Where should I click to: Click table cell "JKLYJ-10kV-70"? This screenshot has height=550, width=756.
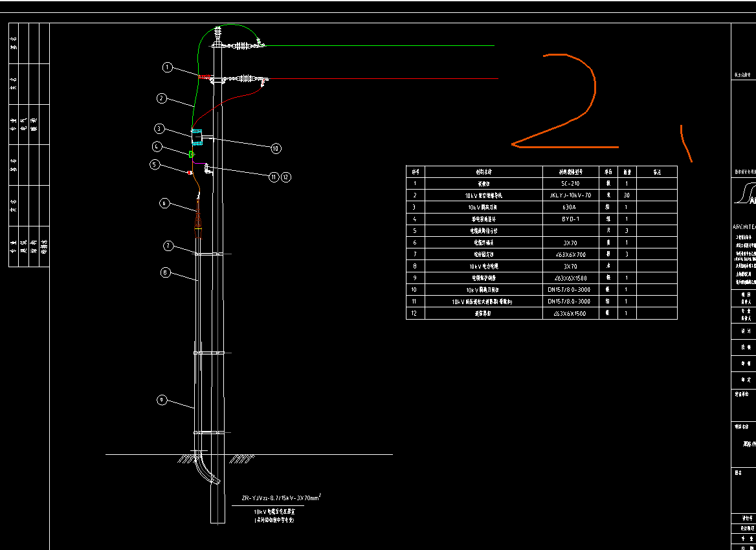(x=570, y=195)
